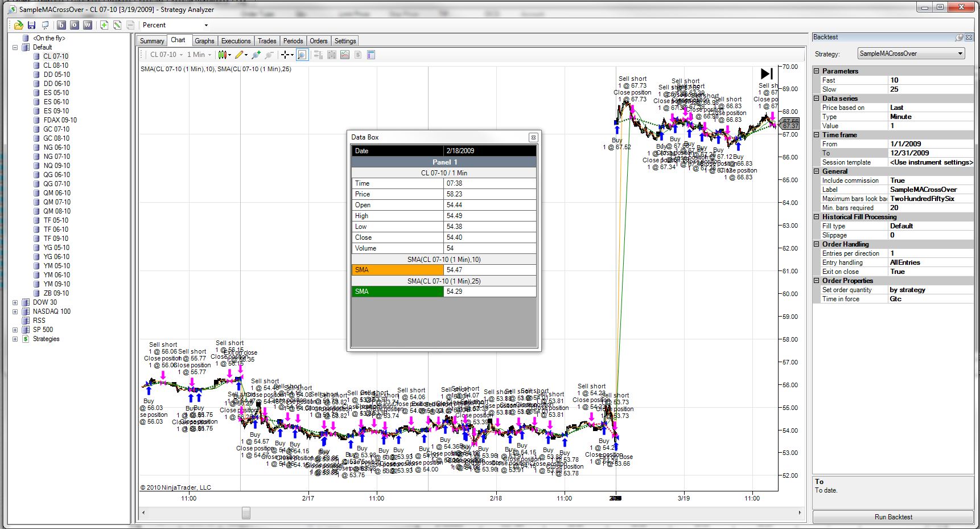Expand the SP 500 tree node
Image resolution: width=980 pixels, height=529 pixels.
coord(15,330)
